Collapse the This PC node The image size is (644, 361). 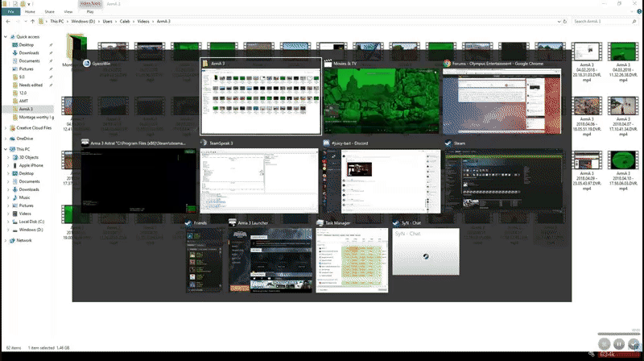[x=6, y=149]
